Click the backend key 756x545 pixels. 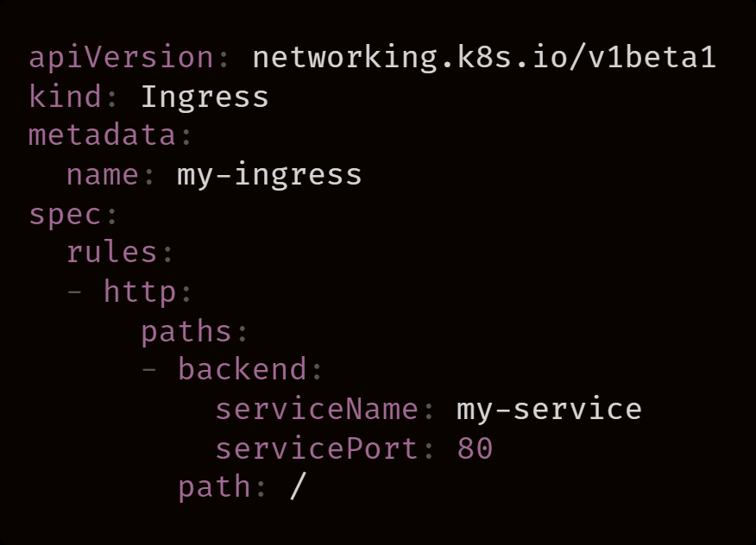click(243, 370)
